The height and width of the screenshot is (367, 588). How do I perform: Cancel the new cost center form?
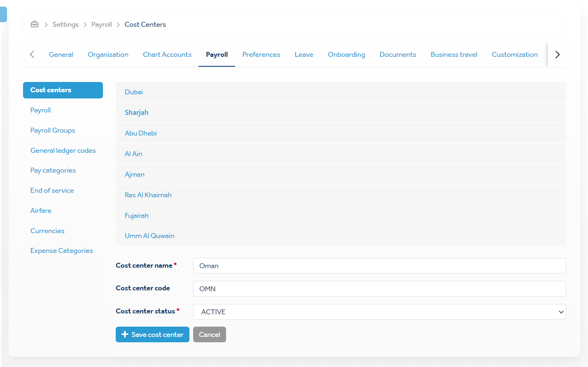[209, 334]
